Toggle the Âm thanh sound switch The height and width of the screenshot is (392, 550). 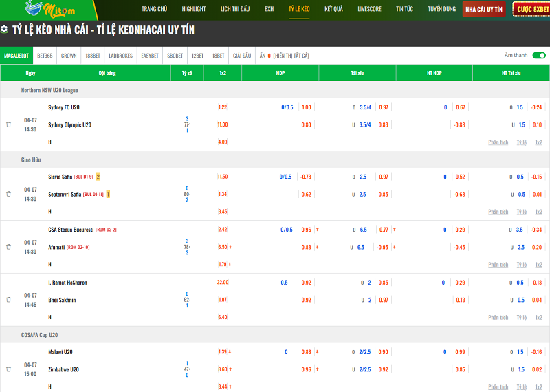pos(539,56)
